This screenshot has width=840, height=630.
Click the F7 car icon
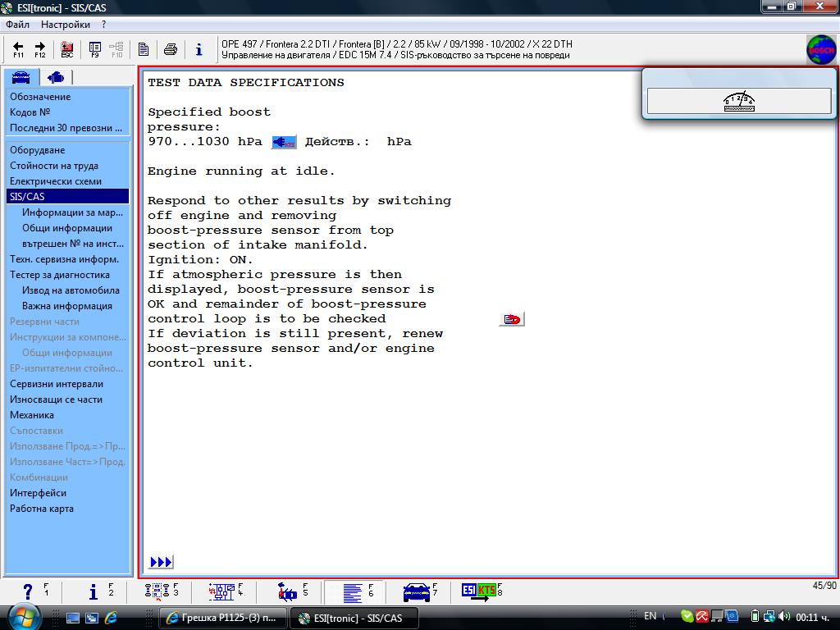(419, 591)
